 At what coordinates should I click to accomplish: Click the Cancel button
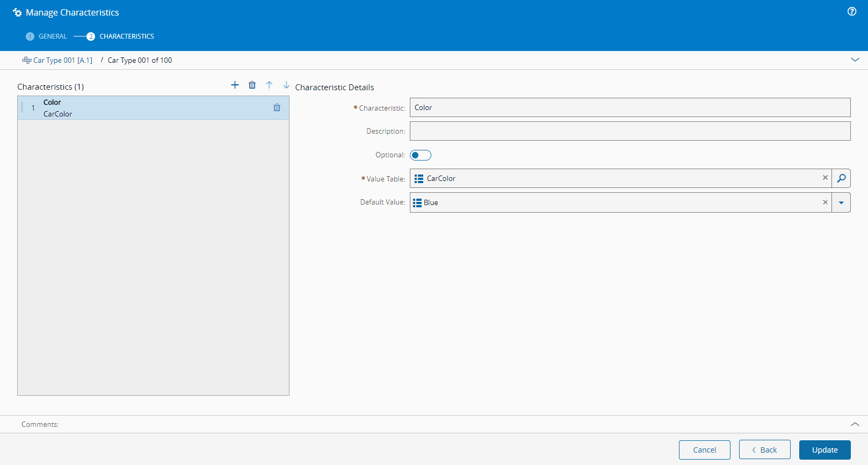tap(704, 450)
